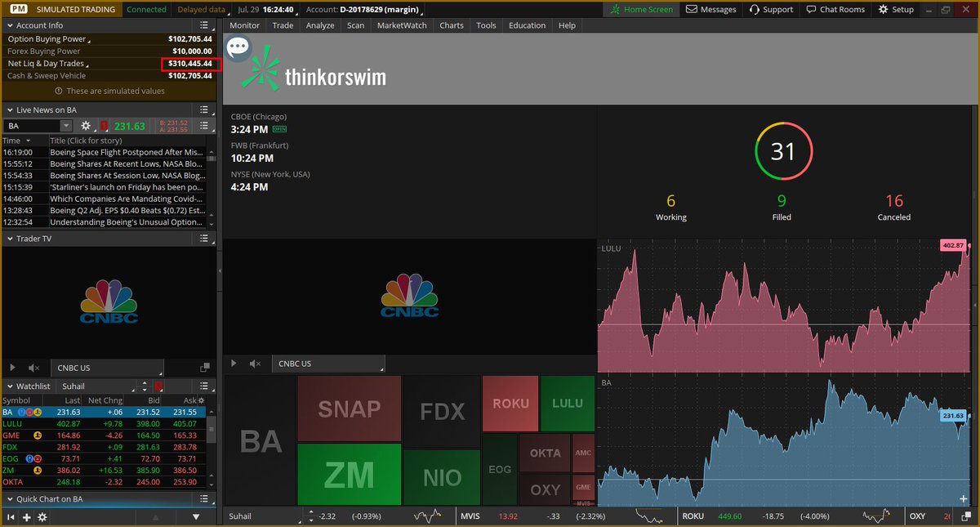The width and height of the screenshot is (980, 527).
Task: Open story 'Which Companies Are Mandating Covid-...'
Action: [125, 199]
